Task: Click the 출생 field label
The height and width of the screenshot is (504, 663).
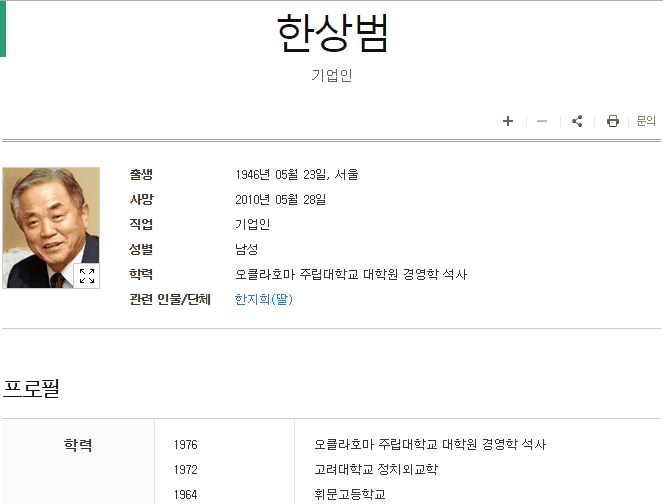Action: point(141,174)
